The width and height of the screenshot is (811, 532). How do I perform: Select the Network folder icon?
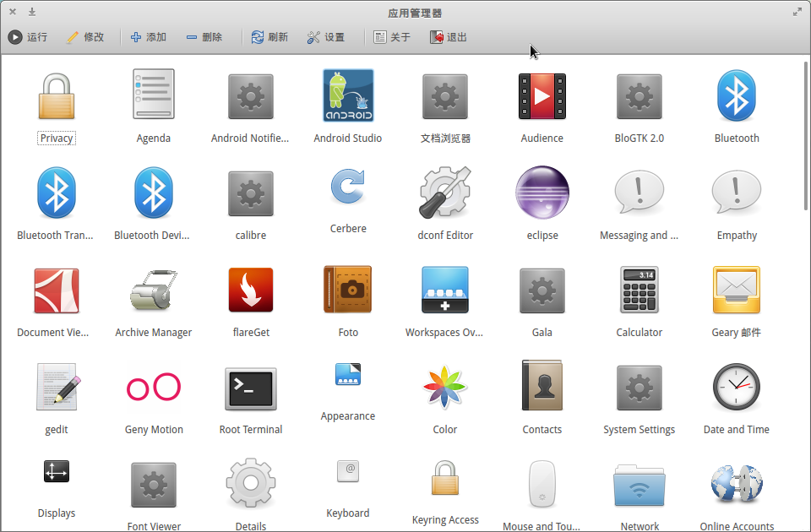[x=640, y=485]
